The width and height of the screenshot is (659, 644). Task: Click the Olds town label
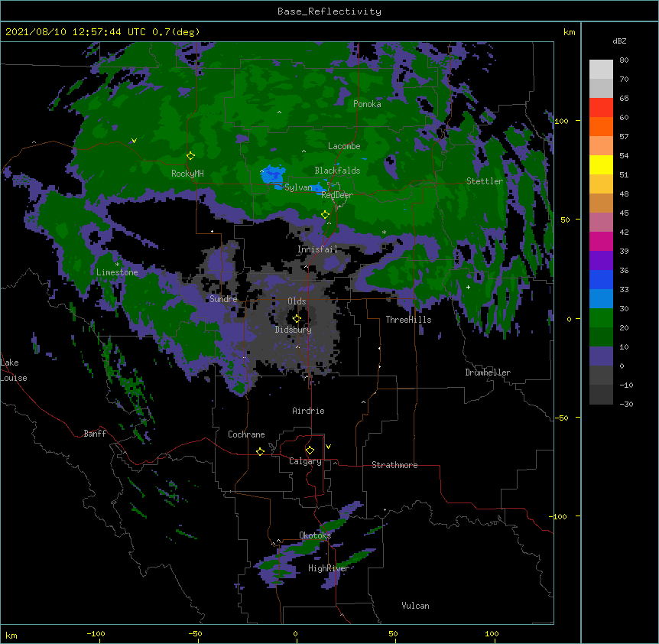297,301
